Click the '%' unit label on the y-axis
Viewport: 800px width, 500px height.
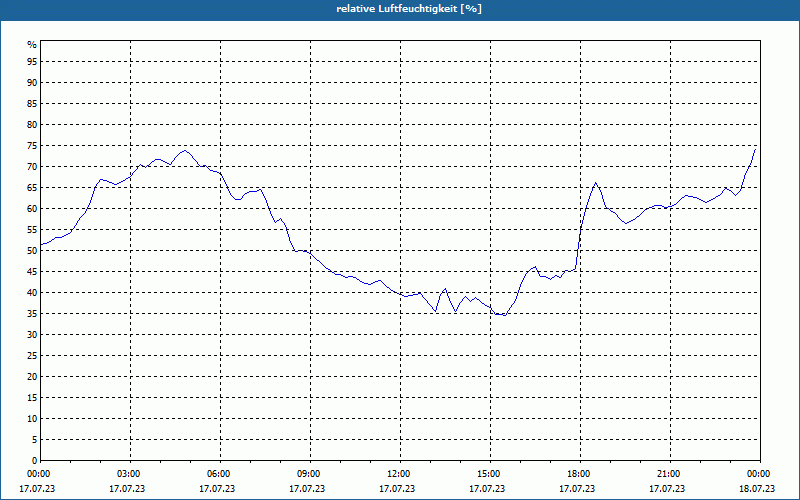tap(32, 45)
